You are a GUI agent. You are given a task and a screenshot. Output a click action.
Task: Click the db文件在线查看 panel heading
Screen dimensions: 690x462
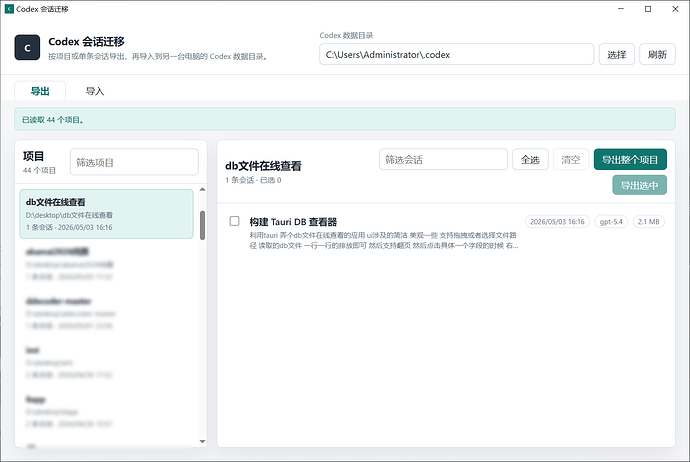tap(263, 166)
